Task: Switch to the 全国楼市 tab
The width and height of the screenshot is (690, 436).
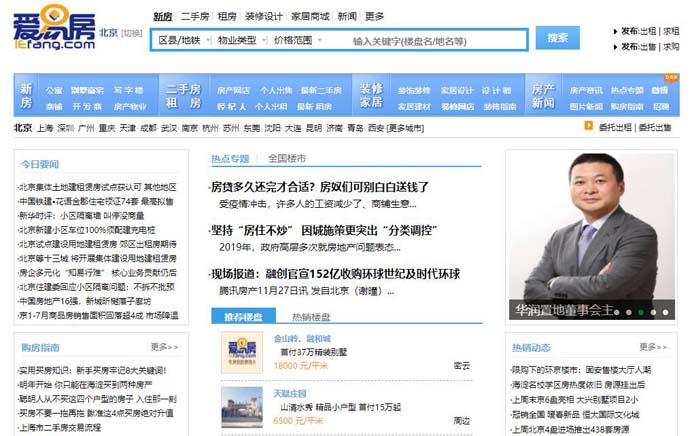Action: tap(287, 158)
